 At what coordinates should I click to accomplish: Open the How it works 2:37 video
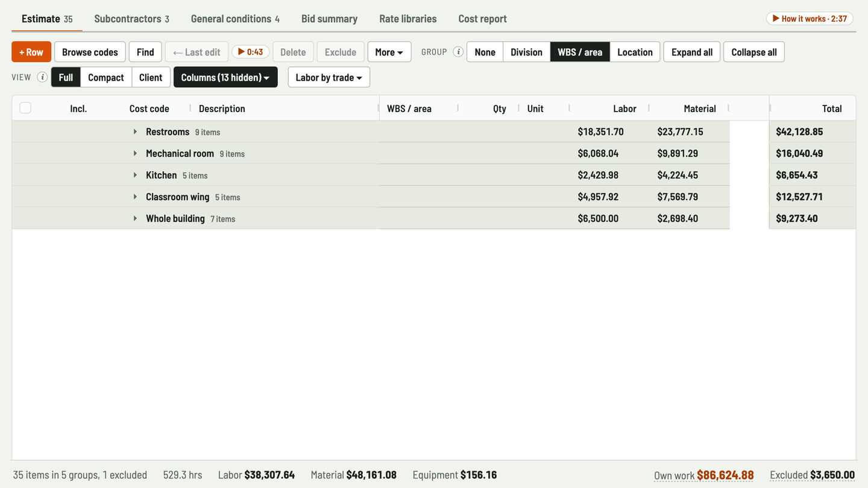pyautogui.click(x=810, y=19)
